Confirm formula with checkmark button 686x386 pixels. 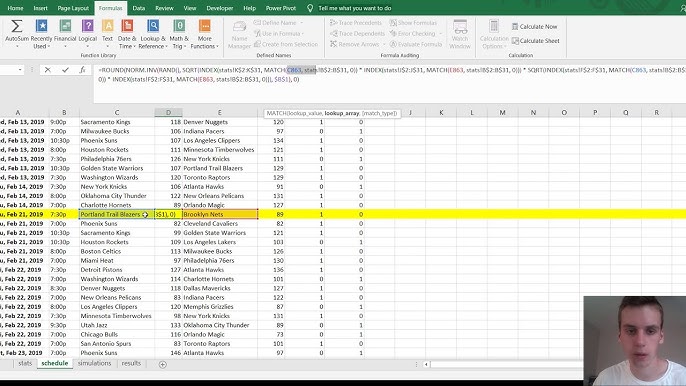[65, 70]
